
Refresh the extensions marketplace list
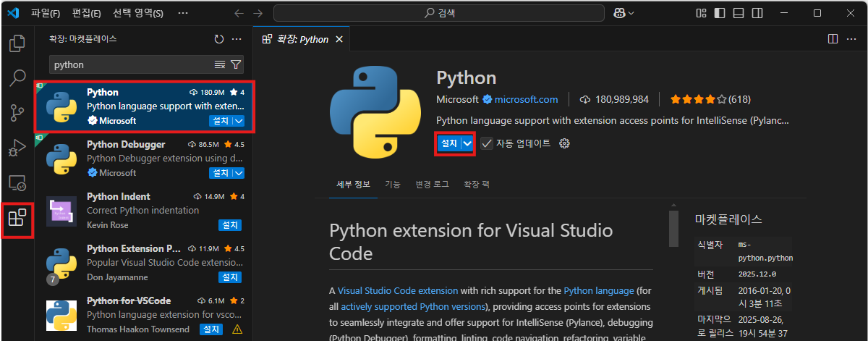pyautogui.click(x=219, y=39)
